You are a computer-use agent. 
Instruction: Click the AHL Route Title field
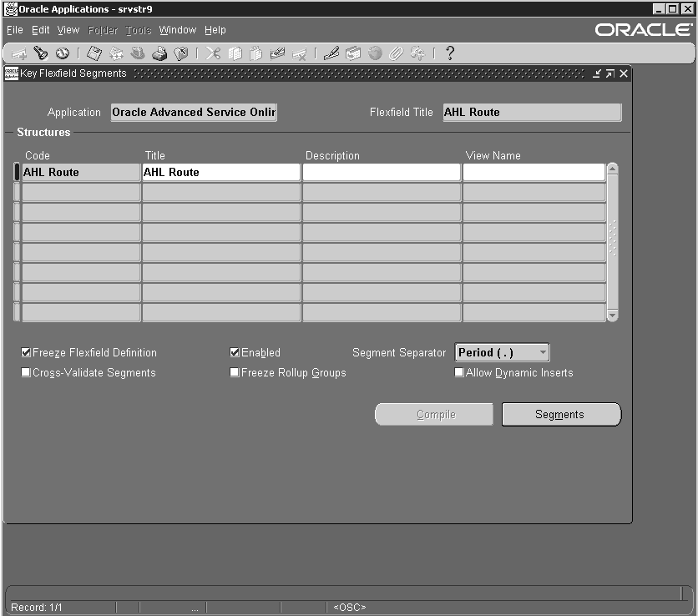[x=221, y=172]
